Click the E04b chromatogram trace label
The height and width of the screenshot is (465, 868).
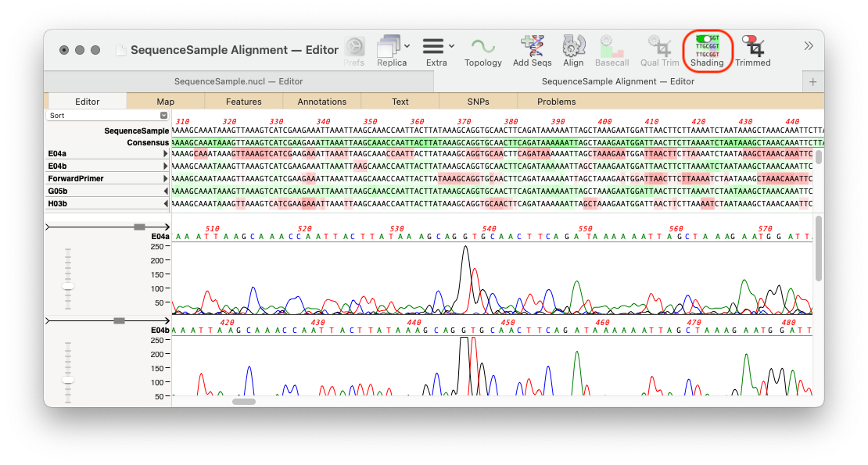(x=160, y=330)
